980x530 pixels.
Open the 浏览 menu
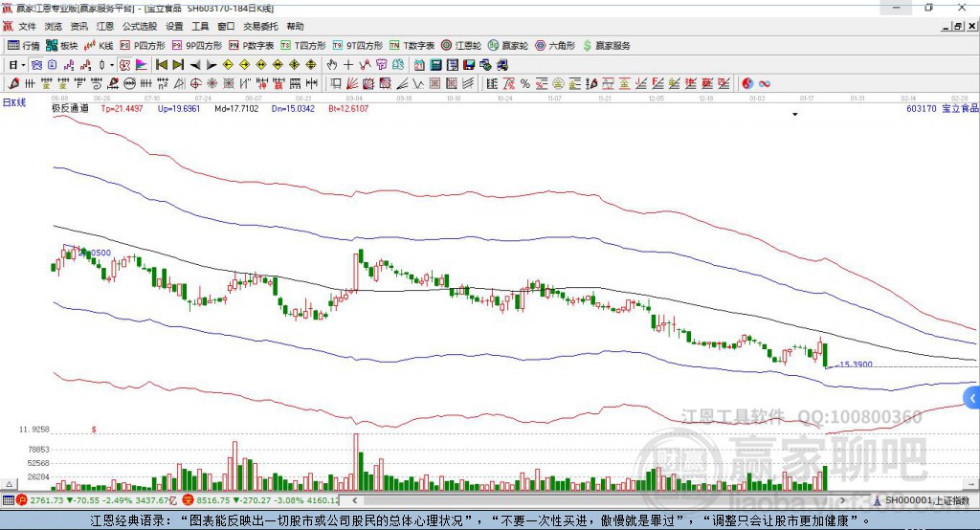coord(54,26)
